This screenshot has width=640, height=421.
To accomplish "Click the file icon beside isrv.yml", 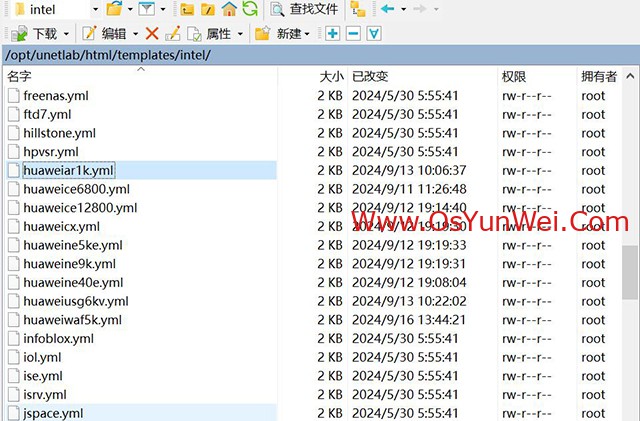I will click(x=14, y=395).
